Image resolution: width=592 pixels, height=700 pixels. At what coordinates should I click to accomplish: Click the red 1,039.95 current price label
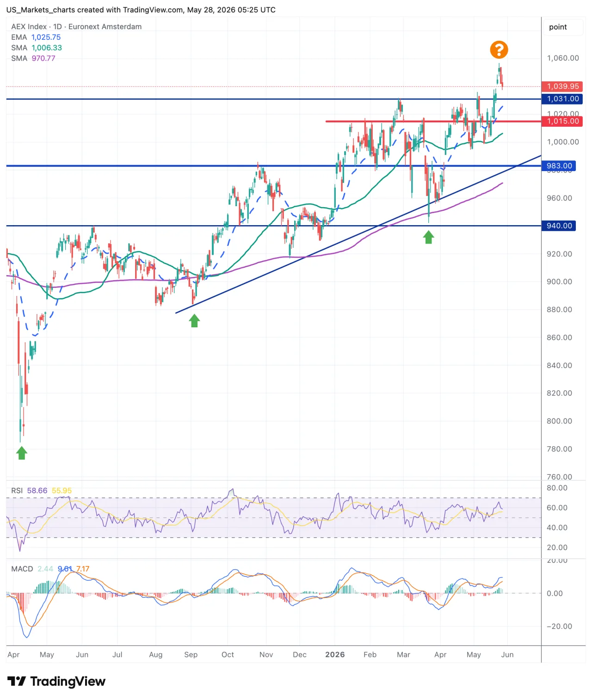(562, 86)
